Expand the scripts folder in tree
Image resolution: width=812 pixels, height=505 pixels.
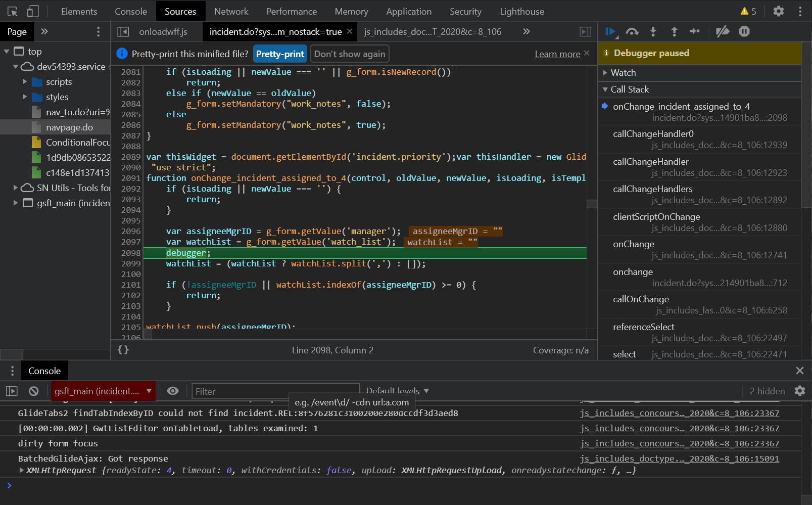click(x=25, y=82)
